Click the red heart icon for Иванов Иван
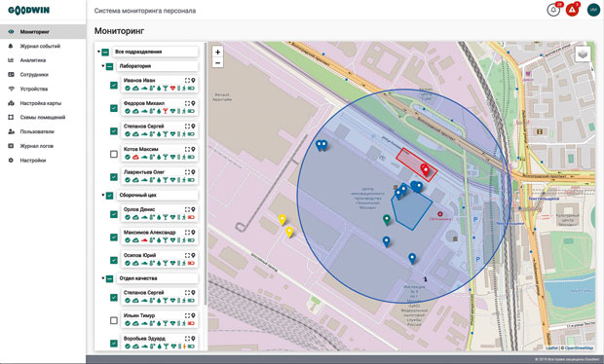The image size is (604, 364). (173, 89)
